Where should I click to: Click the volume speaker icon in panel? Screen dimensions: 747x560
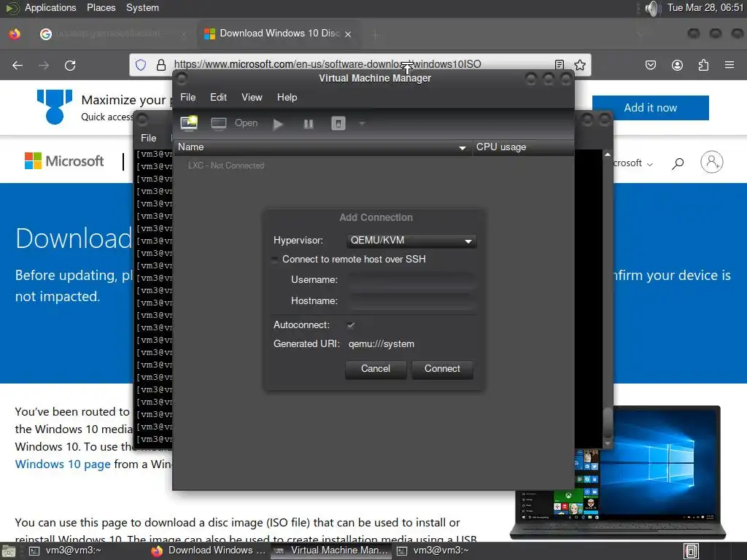(651, 8)
